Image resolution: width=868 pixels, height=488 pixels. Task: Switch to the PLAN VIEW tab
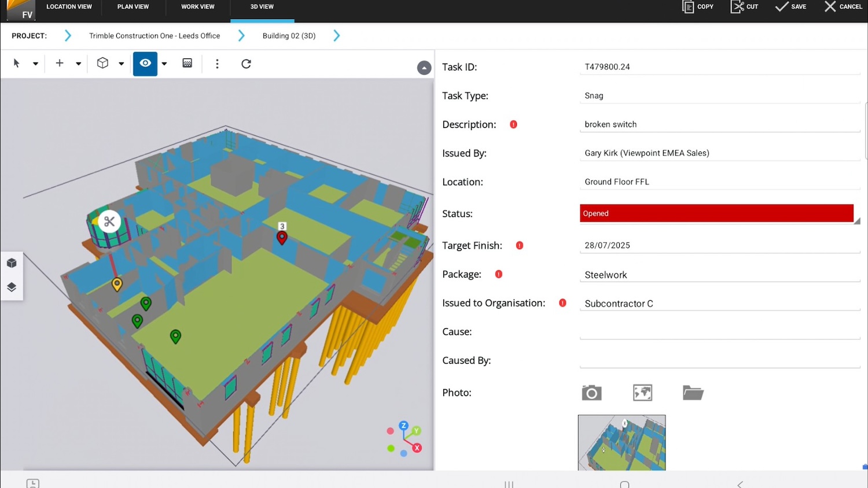click(133, 7)
